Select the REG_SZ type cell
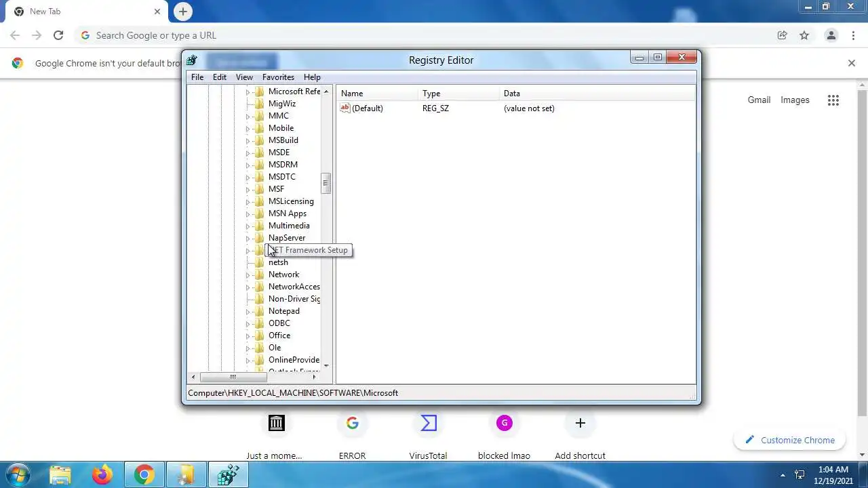Viewport: 868px width, 488px height. 435,108
